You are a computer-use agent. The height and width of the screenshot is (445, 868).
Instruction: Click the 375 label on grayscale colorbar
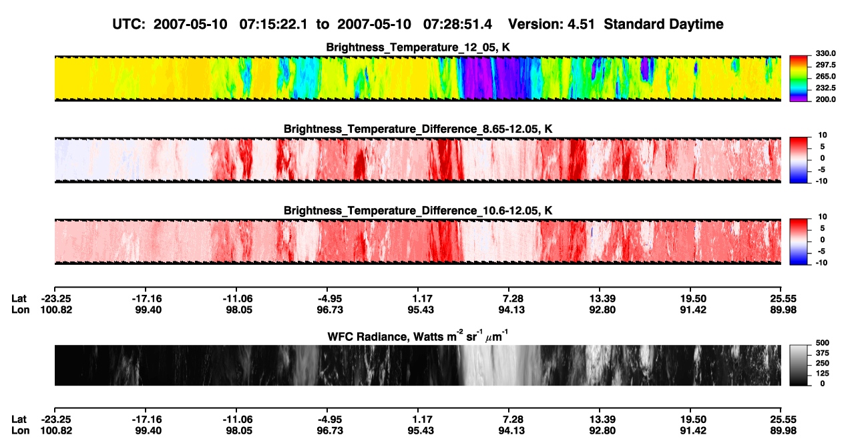824,353
